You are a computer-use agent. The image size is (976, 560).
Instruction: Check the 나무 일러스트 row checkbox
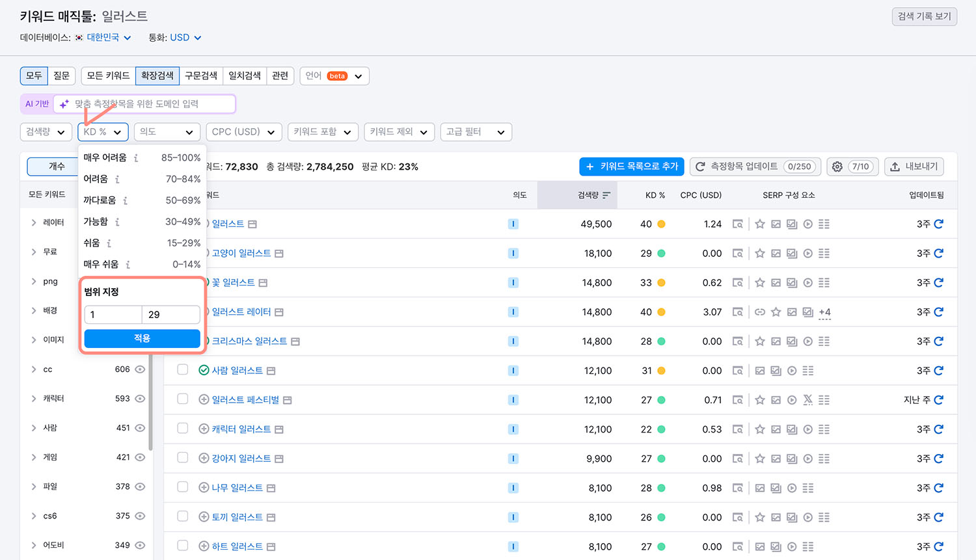coord(183,487)
